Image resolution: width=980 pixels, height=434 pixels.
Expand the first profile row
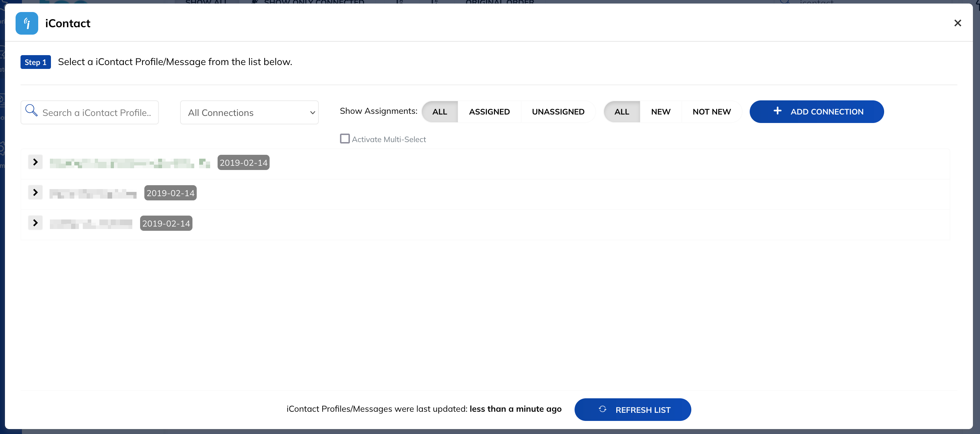(x=35, y=162)
